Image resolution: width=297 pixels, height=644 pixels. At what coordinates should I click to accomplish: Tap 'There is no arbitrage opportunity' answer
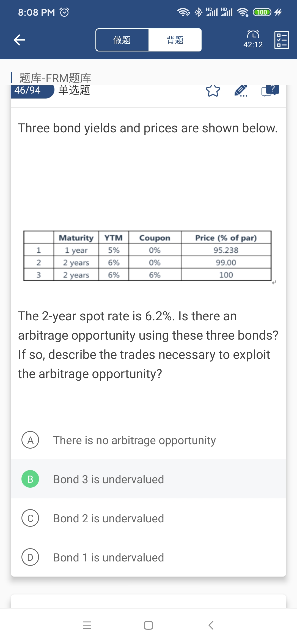coord(134,440)
